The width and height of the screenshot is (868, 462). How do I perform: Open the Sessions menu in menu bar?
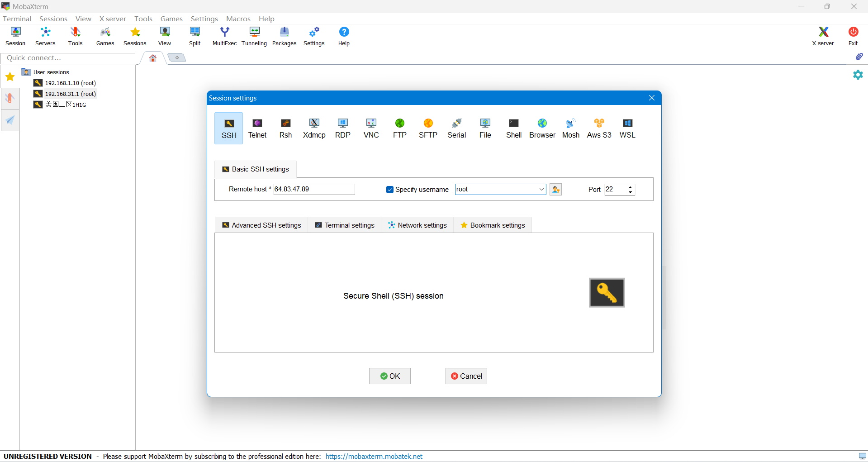53,19
